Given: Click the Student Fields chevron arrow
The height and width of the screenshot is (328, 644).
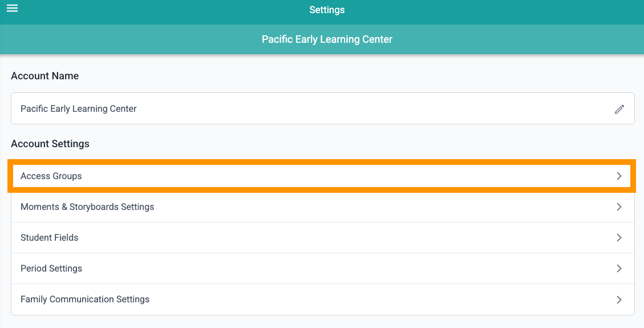Looking at the screenshot, I should click(x=619, y=238).
